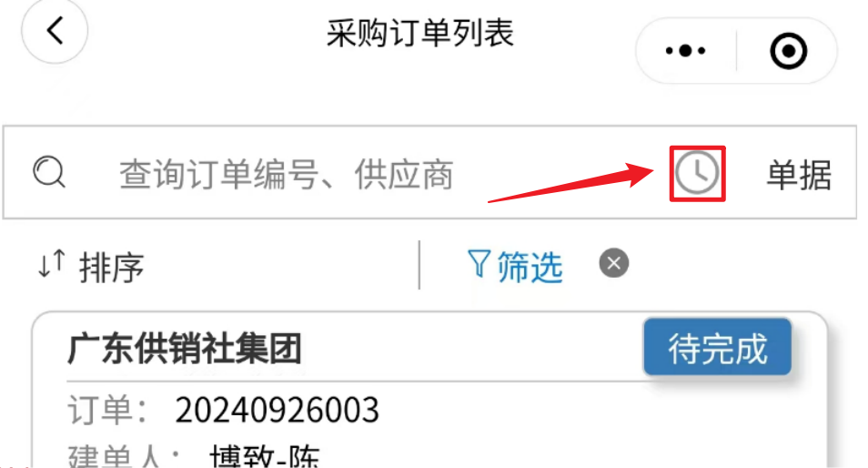Click the search magnifier icon
This screenshot has width=868, height=468.
[x=49, y=172]
